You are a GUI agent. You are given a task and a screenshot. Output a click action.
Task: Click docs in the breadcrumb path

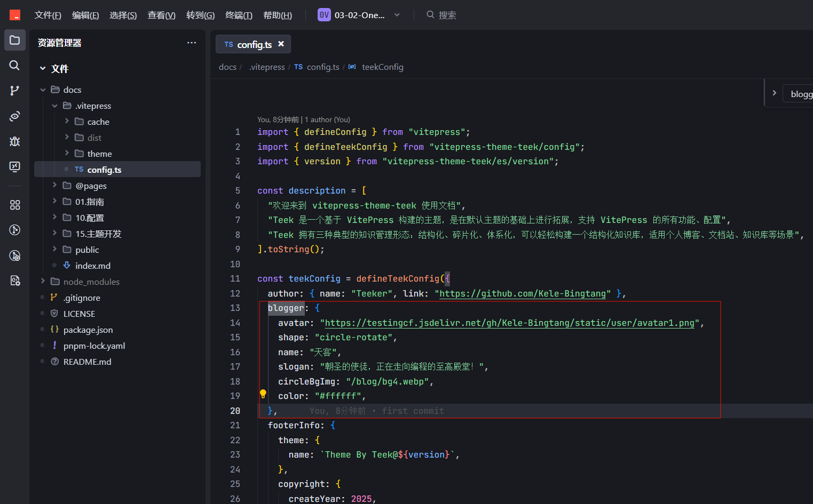tap(227, 67)
